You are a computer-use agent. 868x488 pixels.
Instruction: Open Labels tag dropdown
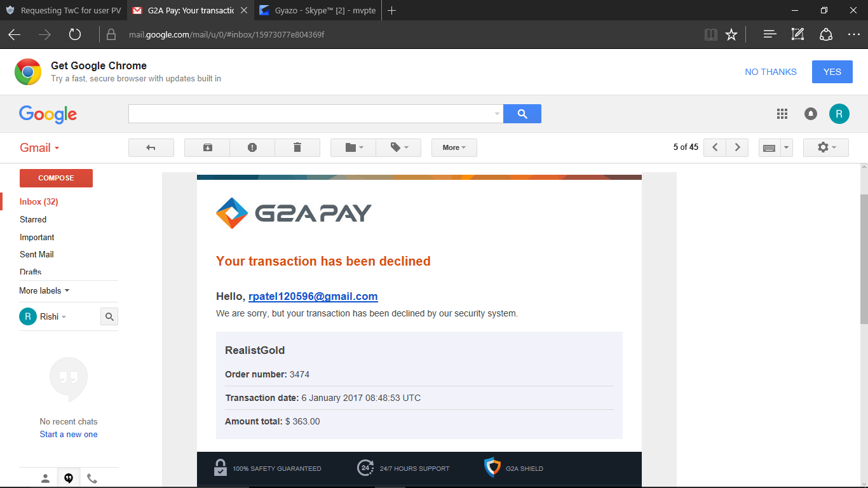[x=398, y=147]
